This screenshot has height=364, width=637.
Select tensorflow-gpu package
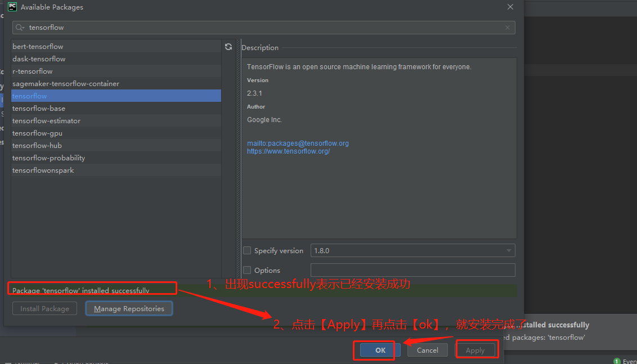pos(116,133)
